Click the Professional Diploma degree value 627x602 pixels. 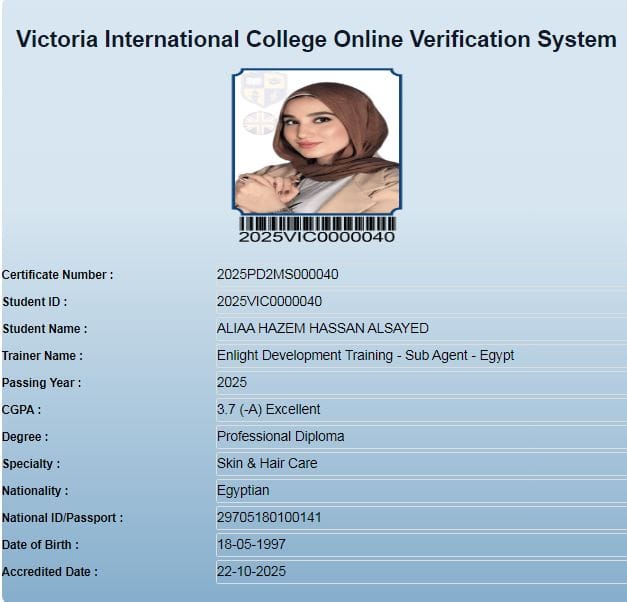[x=280, y=436]
